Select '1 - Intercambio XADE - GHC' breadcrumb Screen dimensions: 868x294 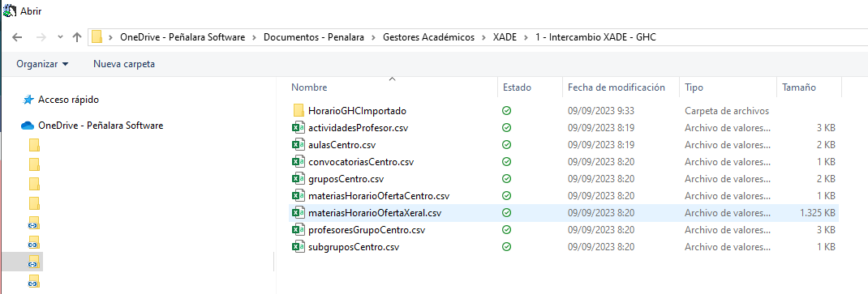click(x=595, y=37)
